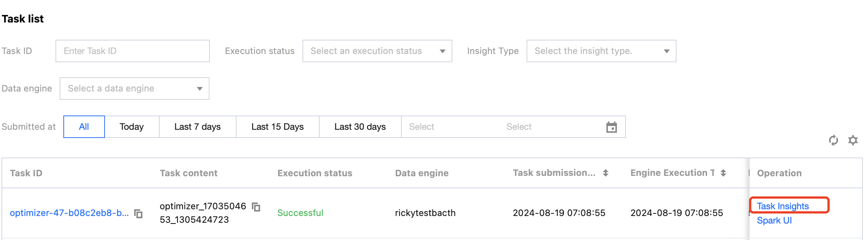
Task: Open the Spark UI link
Action: [x=774, y=220]
